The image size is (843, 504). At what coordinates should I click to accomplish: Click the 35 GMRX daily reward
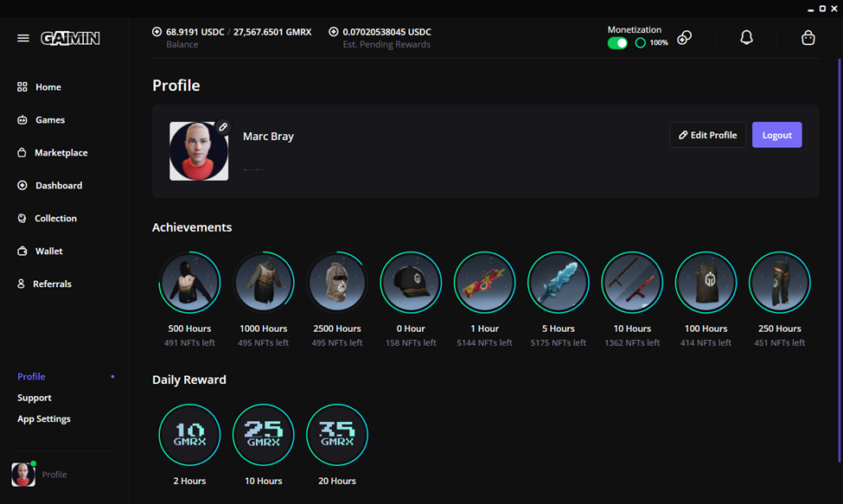click(337, 435)
